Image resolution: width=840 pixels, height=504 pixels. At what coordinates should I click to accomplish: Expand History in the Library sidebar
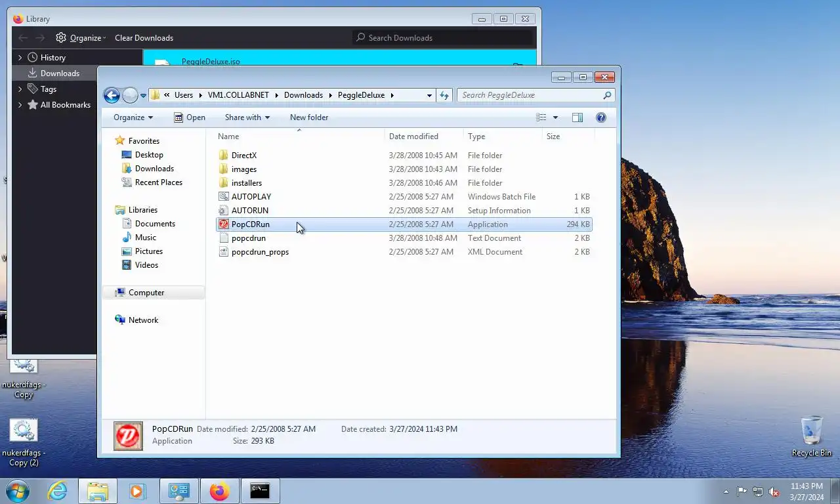click(x=20, y=58)
